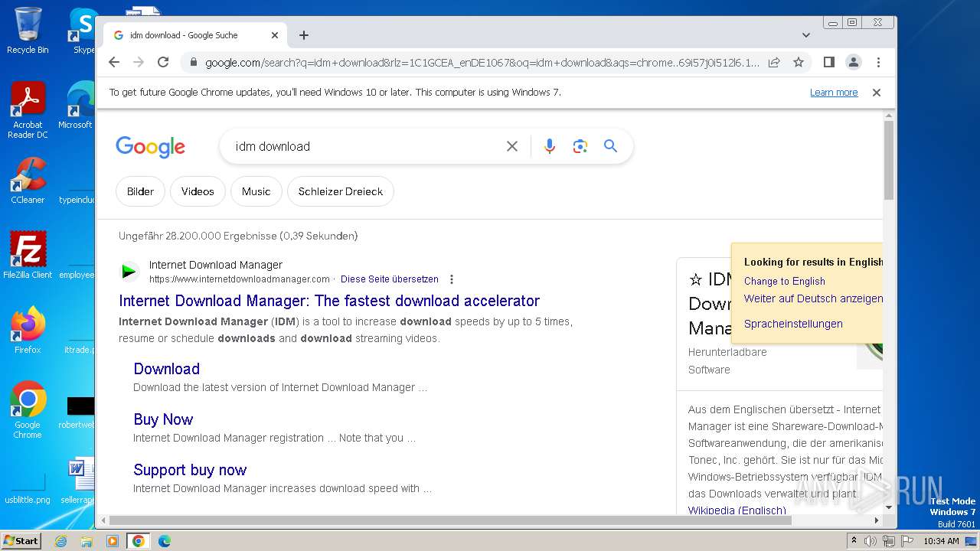Screen dimensions: 980x551
Task: Submit search with magnifier icon
Action: point(610,146)
